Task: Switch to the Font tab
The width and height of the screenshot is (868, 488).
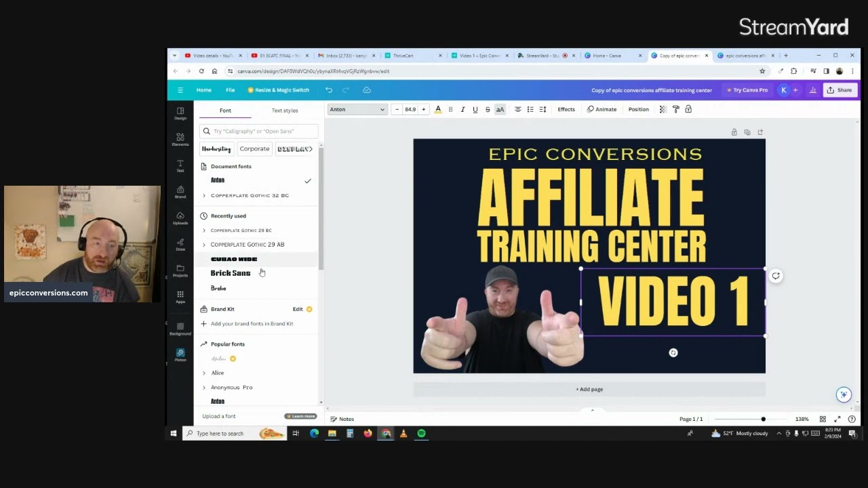Action: (x=225, y=110)
